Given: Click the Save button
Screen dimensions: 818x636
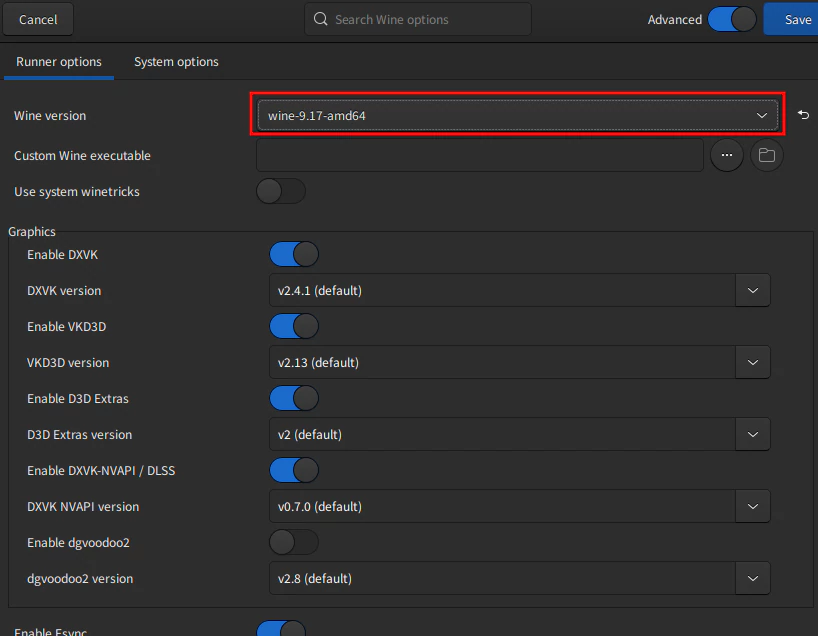Looking at the screenshot, I should point(797,19).
